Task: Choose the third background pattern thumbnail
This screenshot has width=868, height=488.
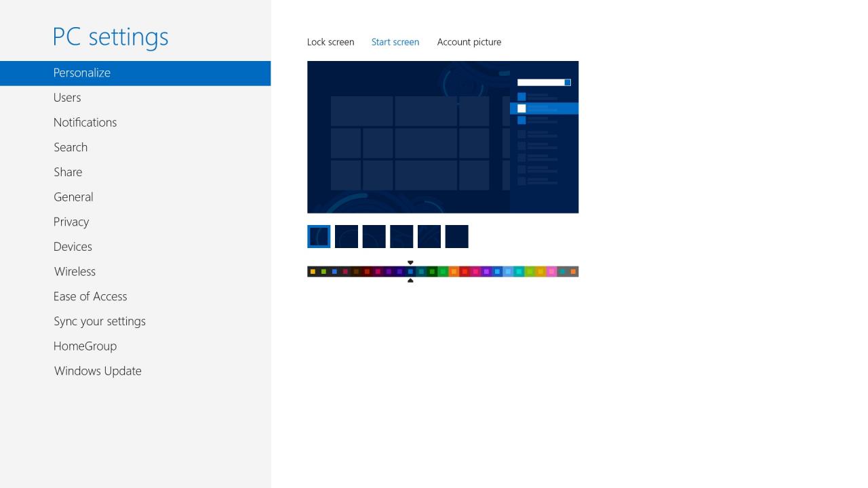Action: (x=374, y=237)
